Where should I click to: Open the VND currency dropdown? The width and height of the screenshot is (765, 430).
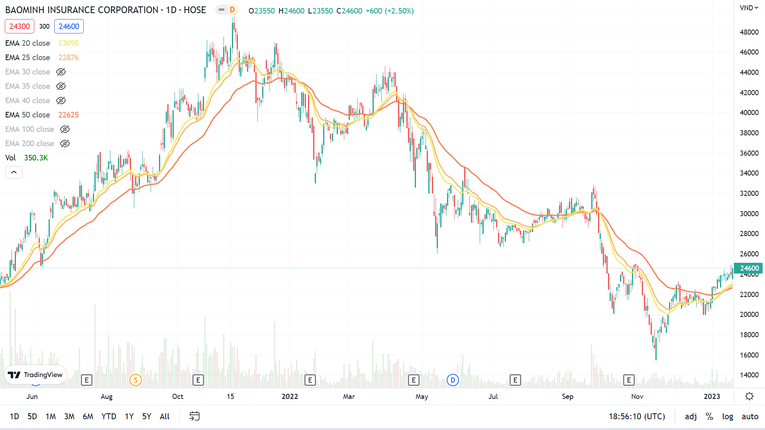[x=748, y=8]
